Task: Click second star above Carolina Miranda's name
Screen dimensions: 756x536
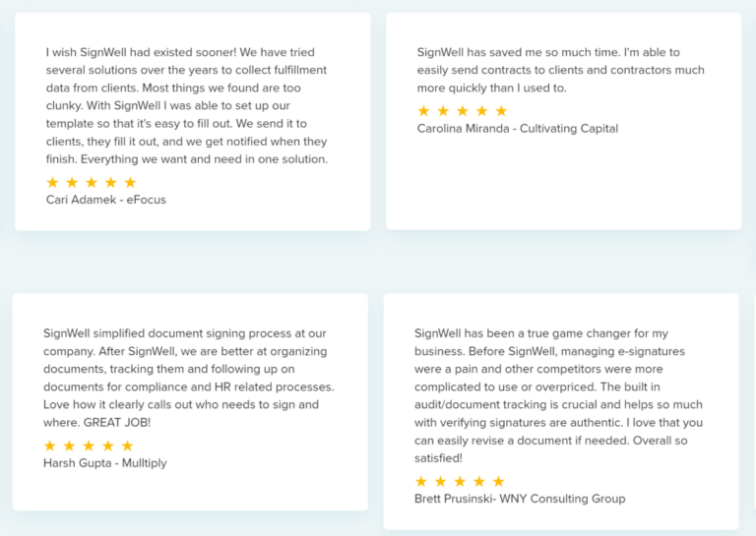Action: [444, 111]
